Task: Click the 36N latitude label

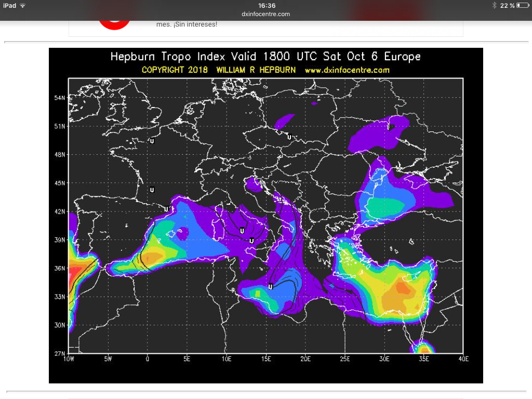Action: (x=59, y=269)
